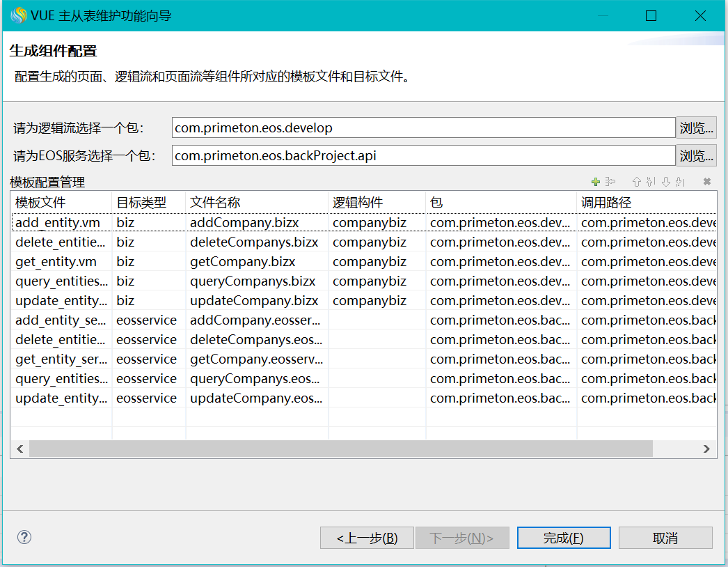Click the green plus add template icon

tap(595, 182)
